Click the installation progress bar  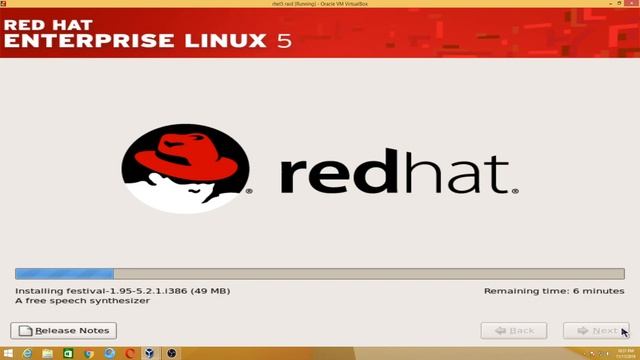click(320, 273)
